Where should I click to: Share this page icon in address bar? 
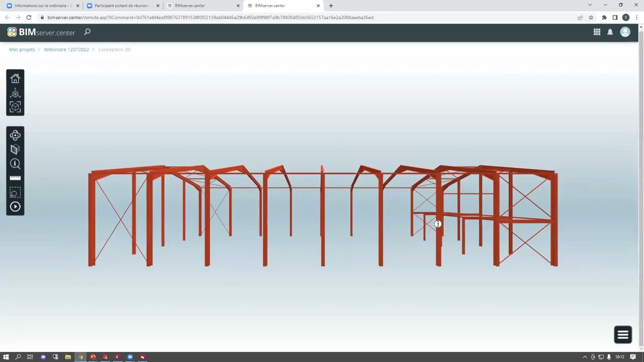pyautogui.click(x=580, y=17)
